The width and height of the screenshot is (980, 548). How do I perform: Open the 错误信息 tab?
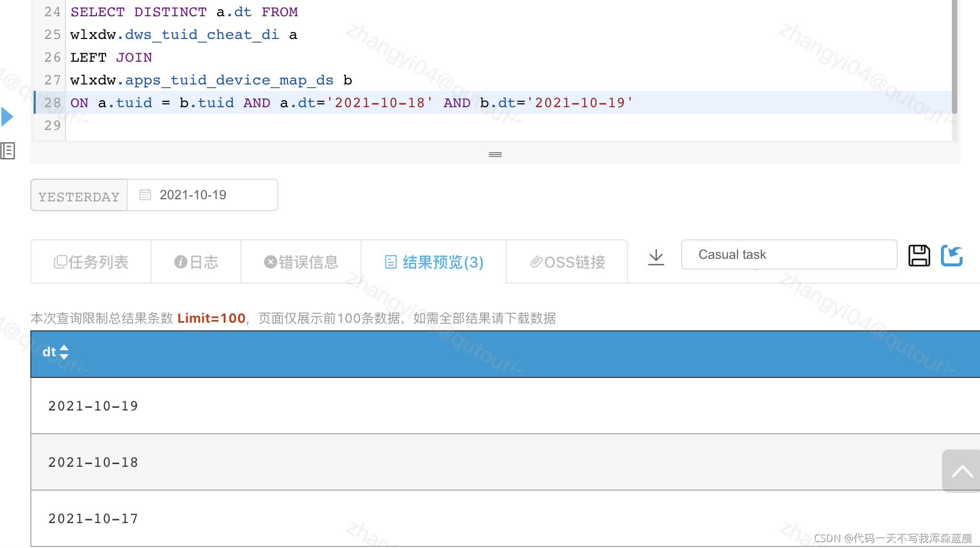pos(301,262)
